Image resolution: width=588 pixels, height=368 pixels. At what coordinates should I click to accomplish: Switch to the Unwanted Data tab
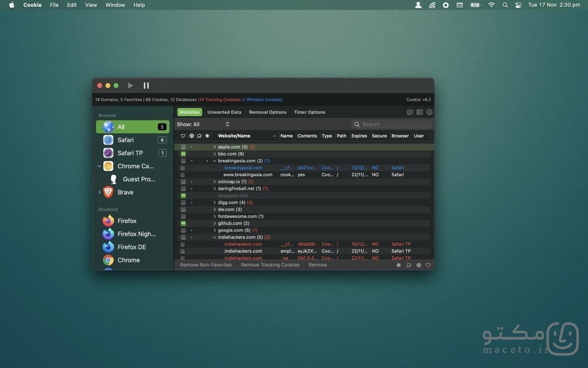pos(224,112)
